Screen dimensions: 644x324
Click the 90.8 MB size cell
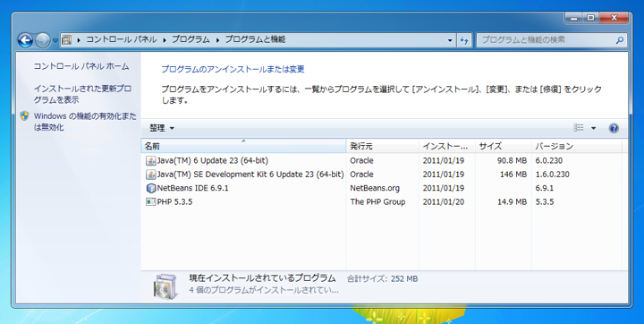coord(512,161)
